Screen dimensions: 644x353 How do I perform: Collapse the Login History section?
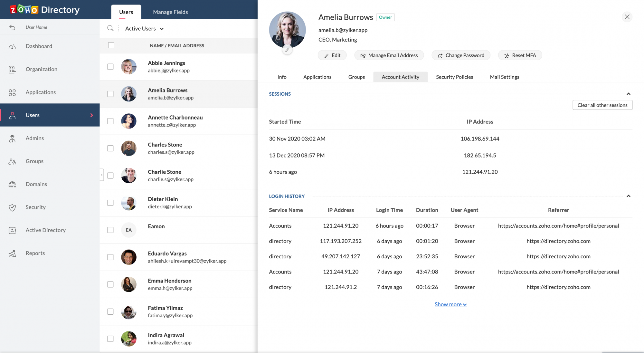click(628, 196)
